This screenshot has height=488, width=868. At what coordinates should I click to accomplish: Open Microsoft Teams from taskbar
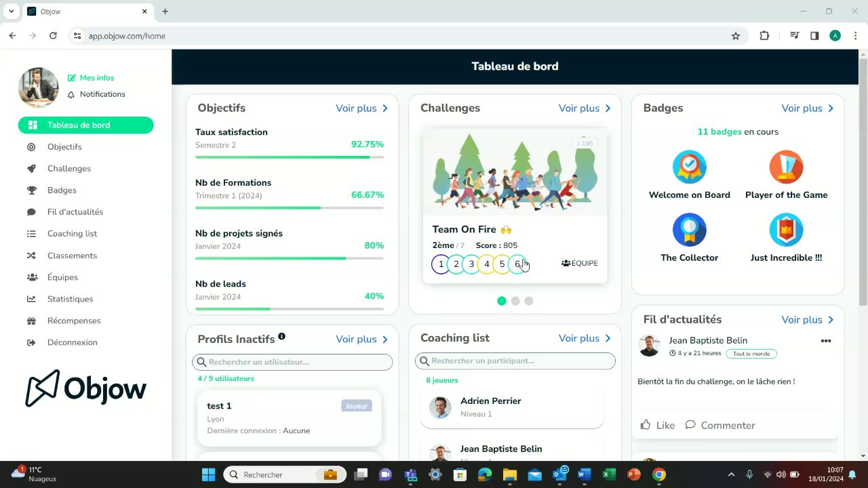coord(410,474)
